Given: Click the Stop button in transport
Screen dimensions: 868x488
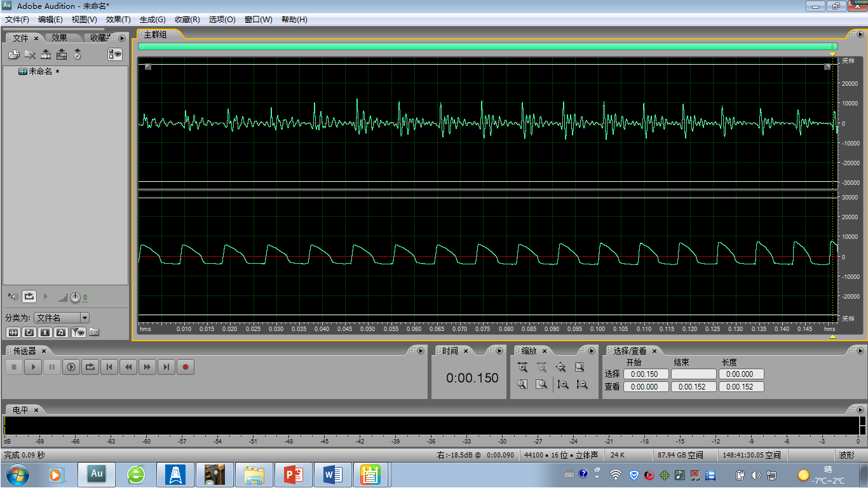Looking at the screenshot, I should coord(14,367).
